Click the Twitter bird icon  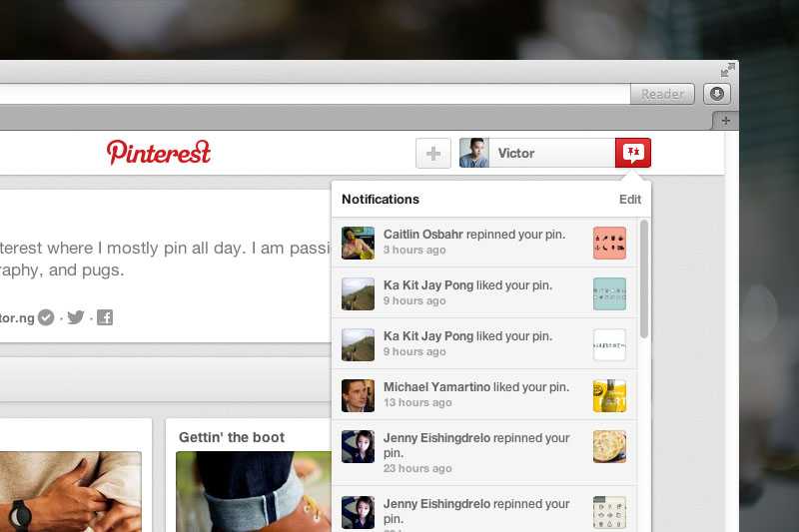(x=76, y=317)
